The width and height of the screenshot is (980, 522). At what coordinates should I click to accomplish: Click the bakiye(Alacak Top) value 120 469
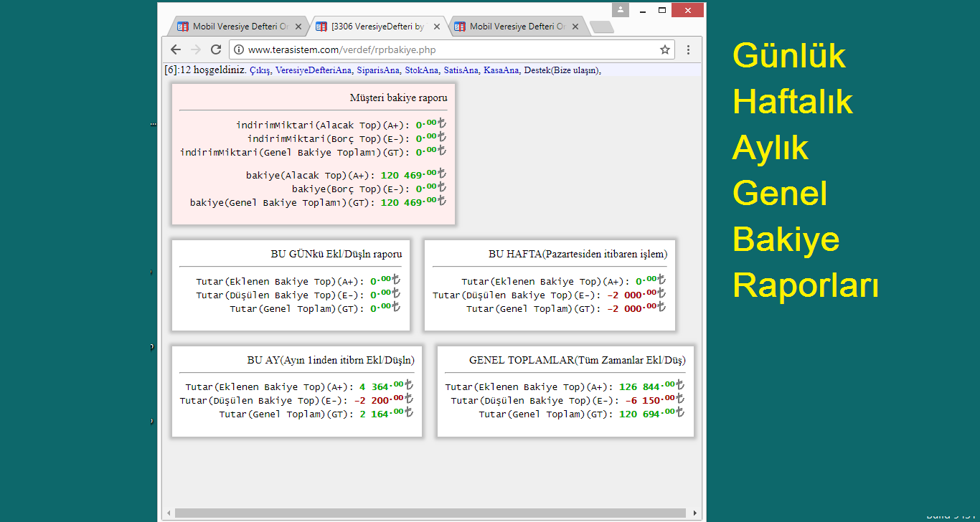[x=413, y=174]
